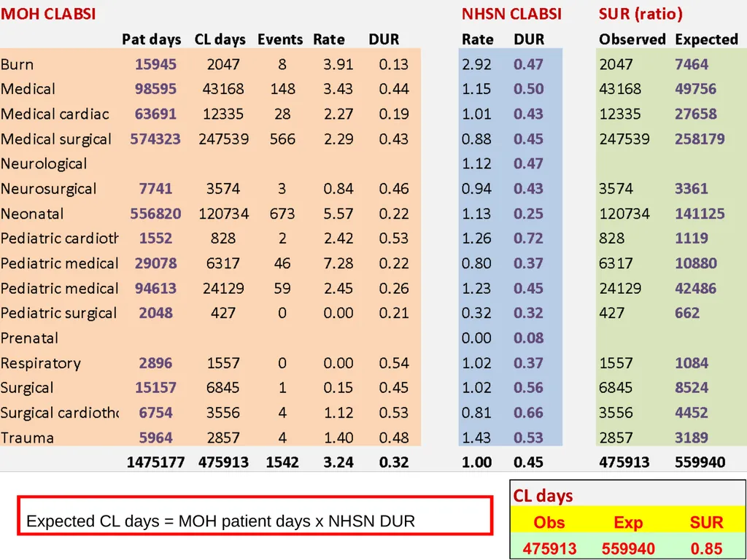Click Burn patient days value 15945

(x=156, y=64)
